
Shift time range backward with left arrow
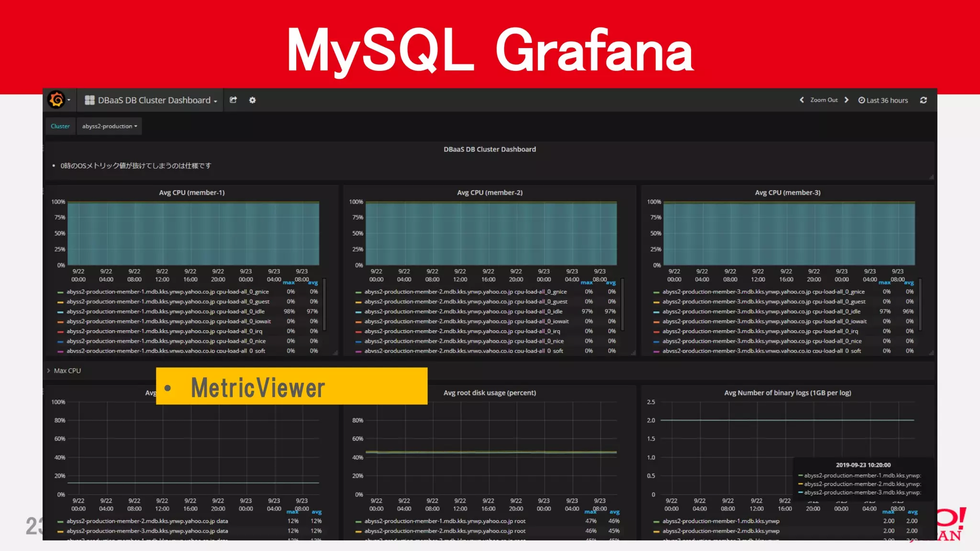pos(802,100)
